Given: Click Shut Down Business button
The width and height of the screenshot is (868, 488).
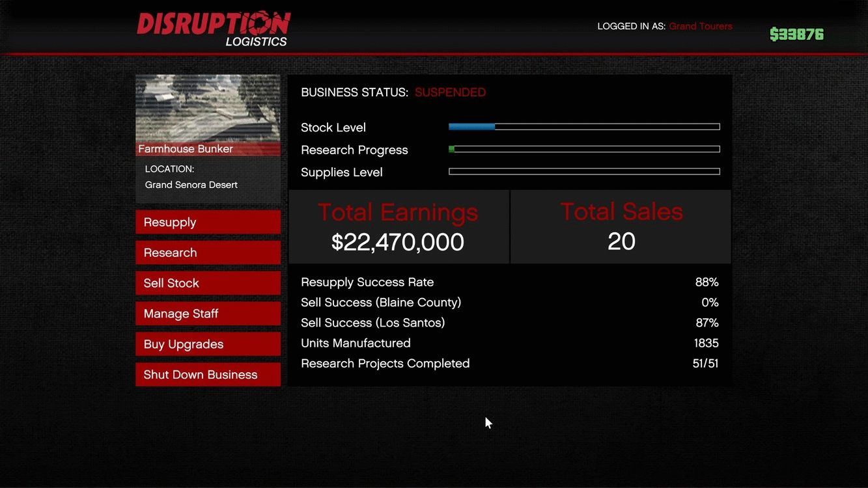Looking at the screenshot, I should (x=208, y=375).
